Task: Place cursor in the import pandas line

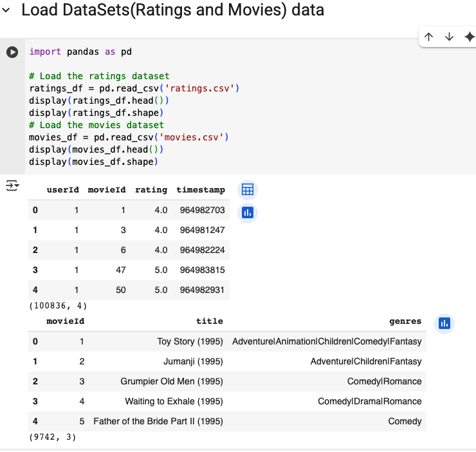Action: (x=80, y=52)
